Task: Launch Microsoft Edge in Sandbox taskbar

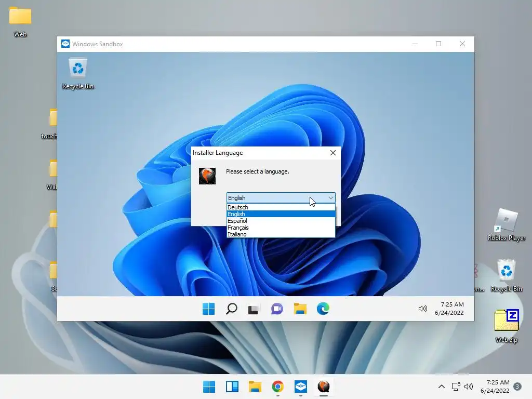Action: [x=323, y=309]
